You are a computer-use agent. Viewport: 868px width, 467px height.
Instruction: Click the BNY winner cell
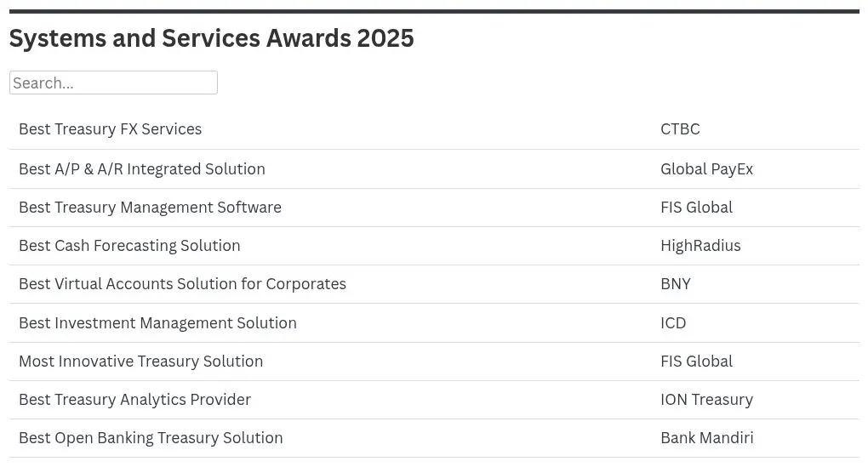pyautogui.click(x=676, y=284)
